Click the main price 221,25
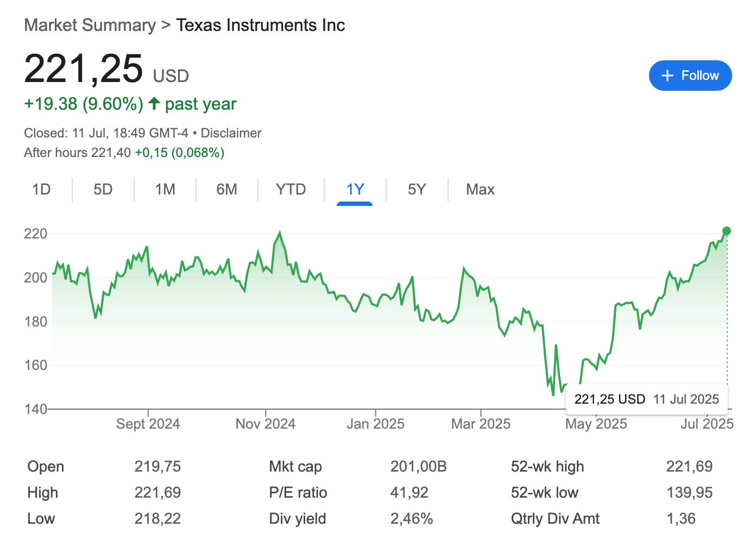The height and width of the screenshot is (552, 756). (84, 69)
